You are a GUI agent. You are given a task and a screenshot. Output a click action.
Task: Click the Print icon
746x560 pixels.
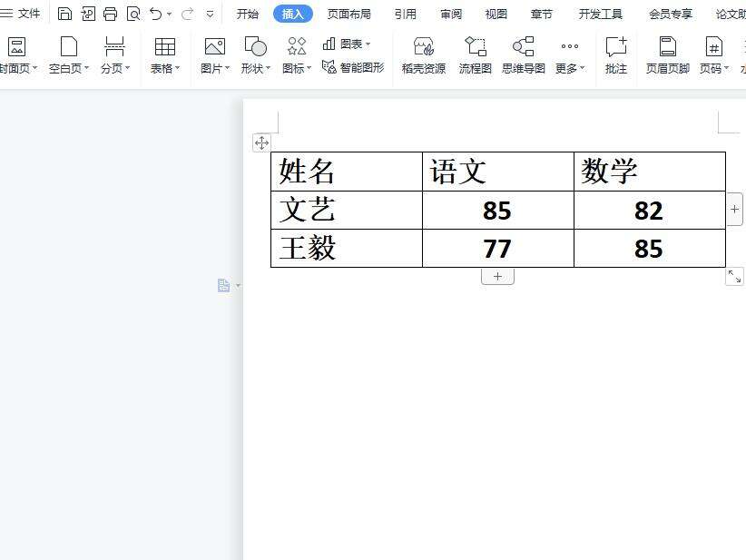click(111, 14)
